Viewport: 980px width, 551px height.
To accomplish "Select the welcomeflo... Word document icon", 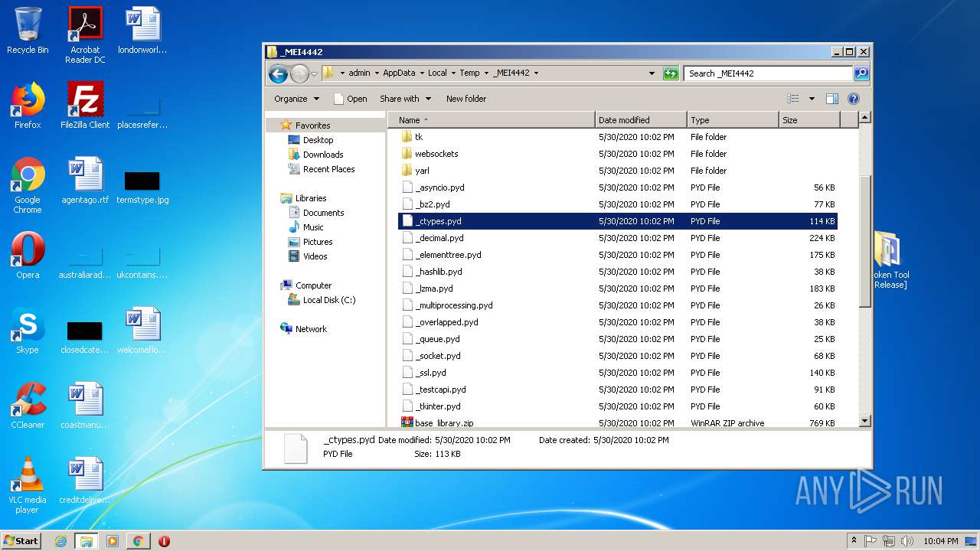I will pyautogui.click(x=142, y=331).
